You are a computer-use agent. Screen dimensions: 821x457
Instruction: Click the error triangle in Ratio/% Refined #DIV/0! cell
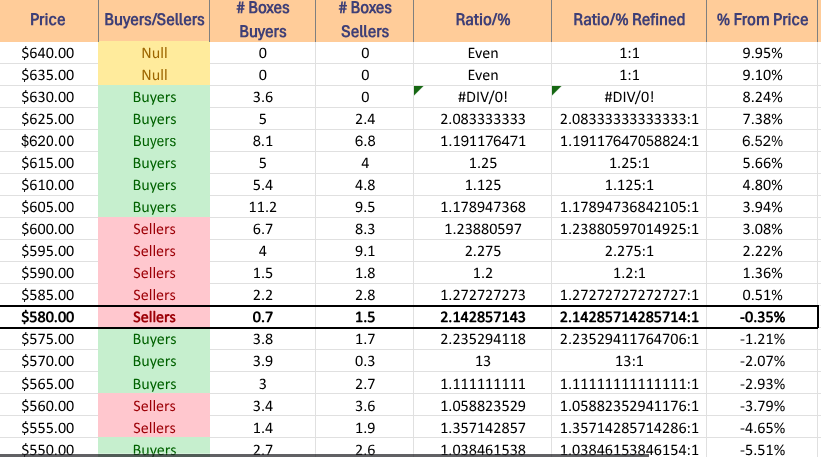556,92
